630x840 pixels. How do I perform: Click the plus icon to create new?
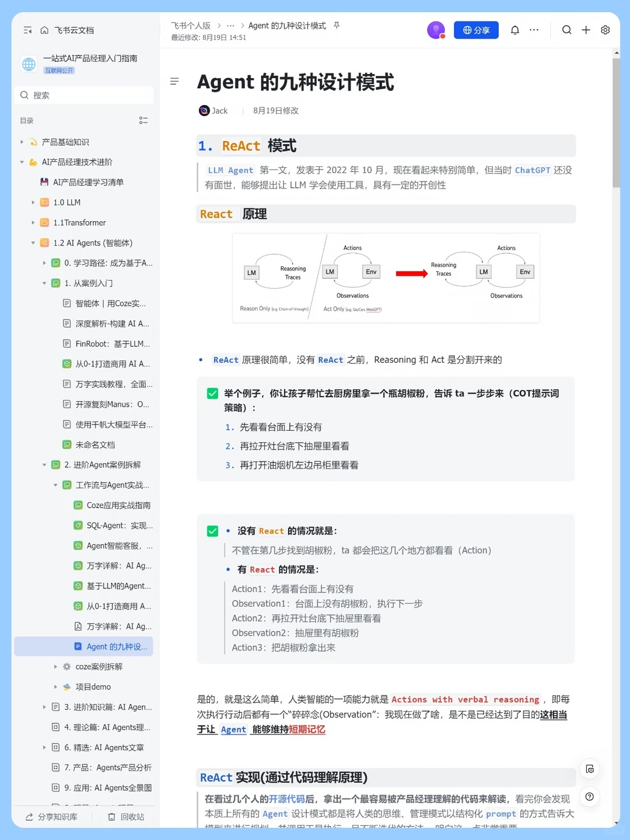click(x=586, y=30)
